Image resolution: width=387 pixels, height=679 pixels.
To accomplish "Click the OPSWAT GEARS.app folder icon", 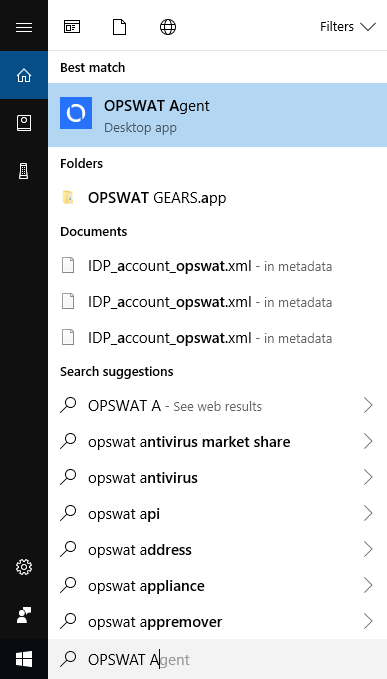I will click(68, 197).
